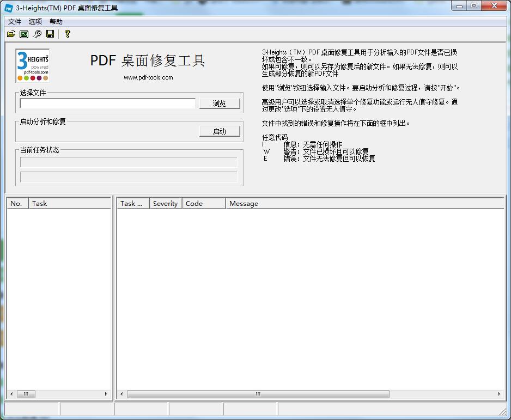This screenshot has height=420, width=511.
Task: Click the wrench repair toolbar icon
Action: point(37,33)
